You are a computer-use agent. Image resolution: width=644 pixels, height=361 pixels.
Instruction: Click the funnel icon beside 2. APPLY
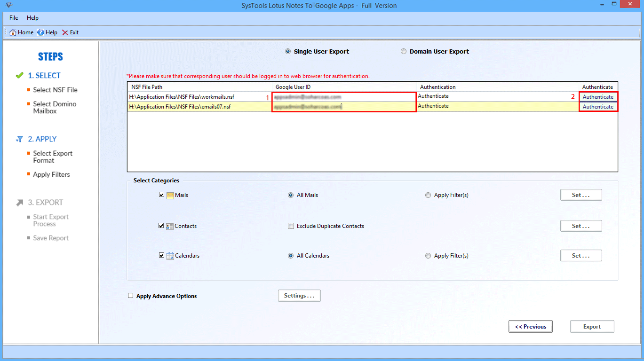tap(19, 139)
